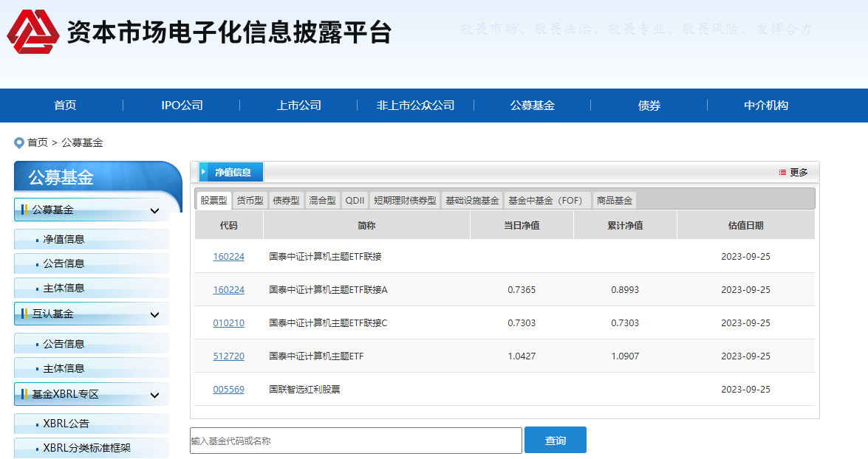Open fund code 005569 link

tap(228, 390)
